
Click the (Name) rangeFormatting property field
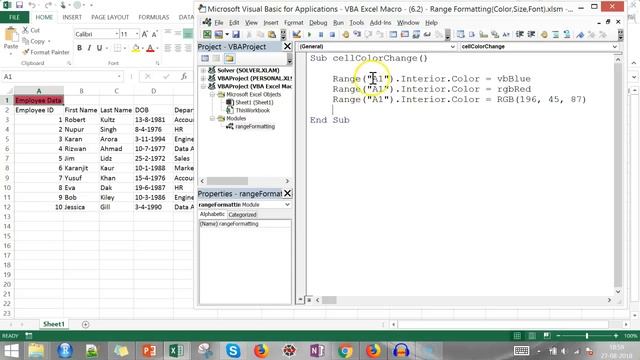245,224
